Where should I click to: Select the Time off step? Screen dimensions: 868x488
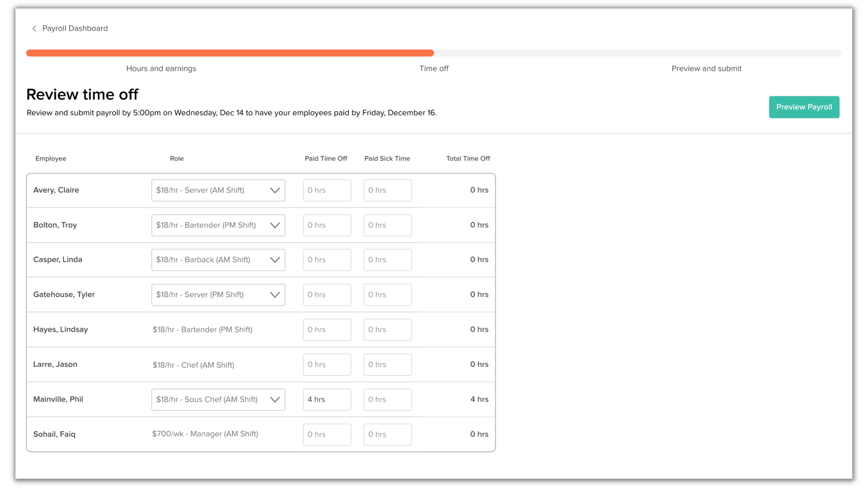pos(434,69)
